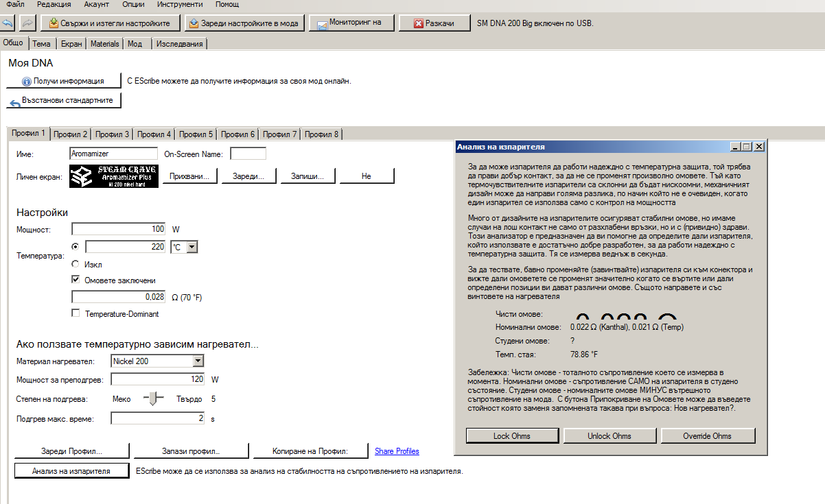The image size is (825, 504).
Task: Click the 'Мощност' wattage input field
Action: point(119,229)
